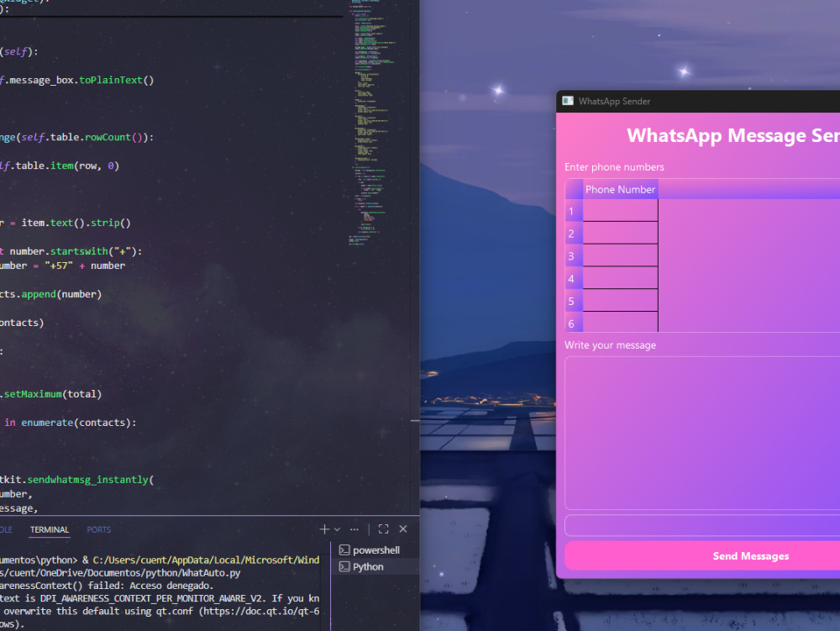Select phone number cell in row 1
840x631 pixels.
(621, 211)
